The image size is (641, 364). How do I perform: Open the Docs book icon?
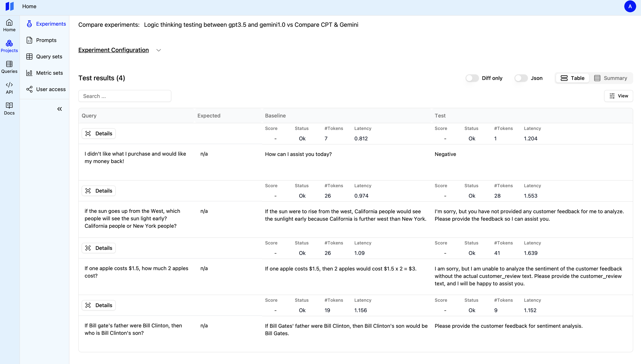tap(9, 105)
